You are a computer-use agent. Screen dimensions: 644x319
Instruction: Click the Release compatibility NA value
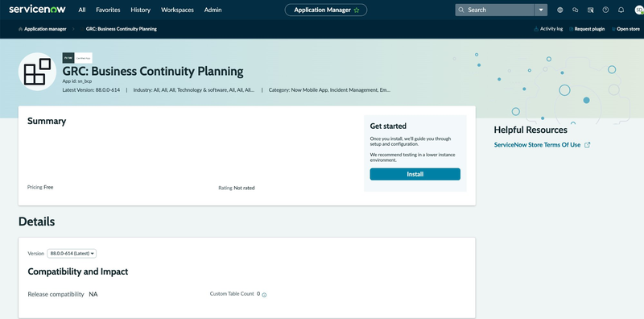tap(93, 294)
